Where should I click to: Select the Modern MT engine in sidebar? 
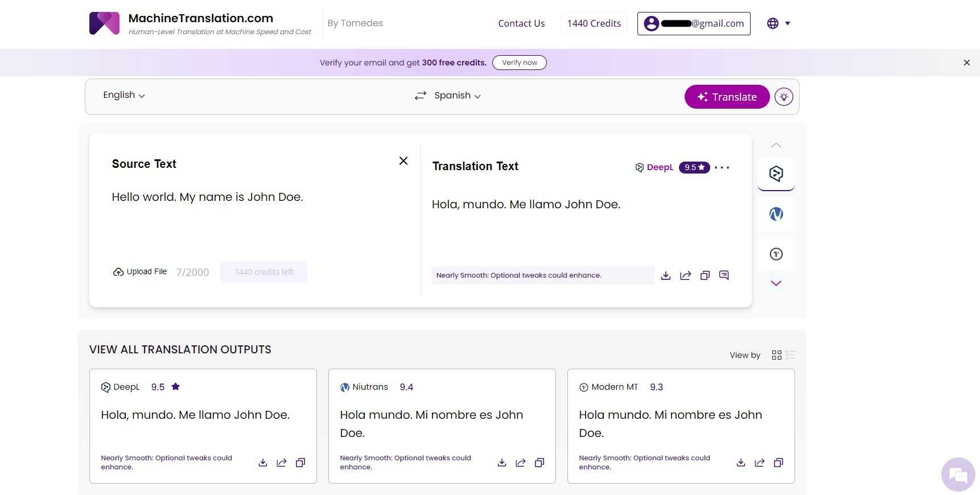(x=776, y=254)
